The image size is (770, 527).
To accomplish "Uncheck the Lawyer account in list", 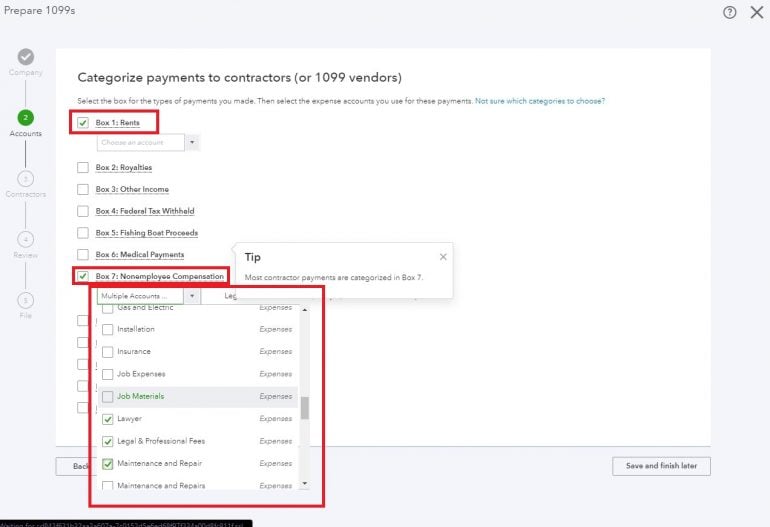I will click(x=108, y=419).
